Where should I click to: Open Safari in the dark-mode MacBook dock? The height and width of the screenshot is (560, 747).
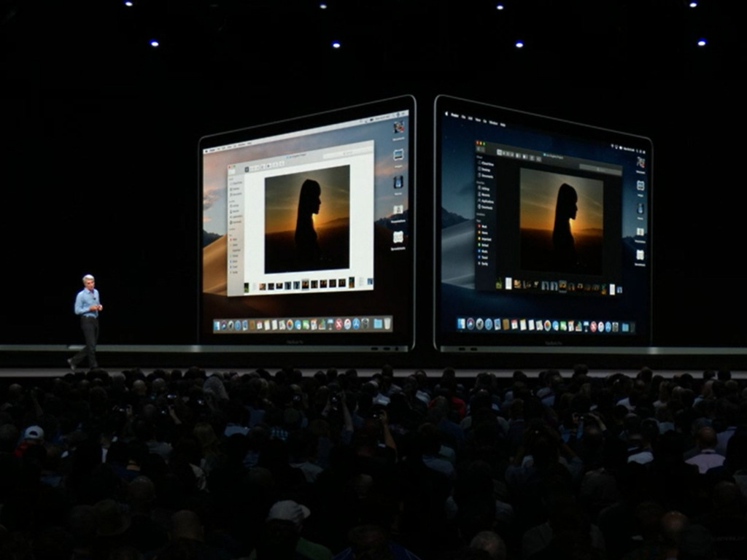click(488, 324)
